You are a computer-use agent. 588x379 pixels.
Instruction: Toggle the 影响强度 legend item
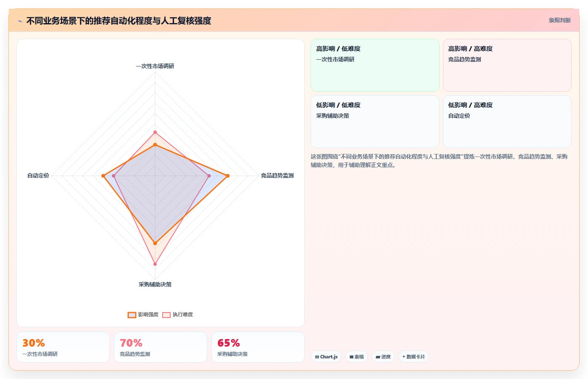pos(143,315)
